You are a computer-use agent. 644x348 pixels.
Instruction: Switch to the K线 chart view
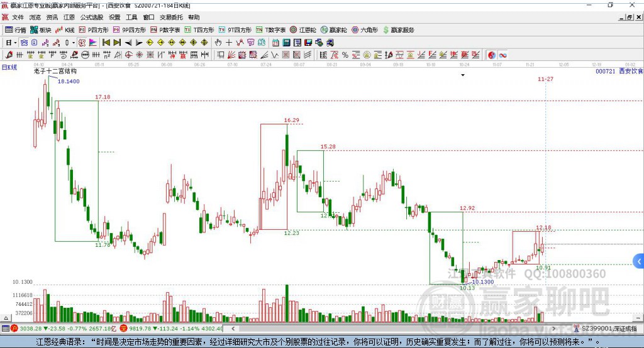[65, 30]
